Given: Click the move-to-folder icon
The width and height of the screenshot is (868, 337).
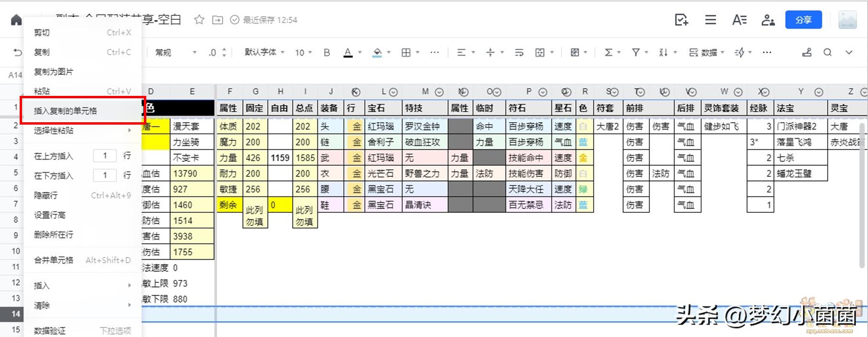Looking at the screenshot, I should [x=218, y=20].
